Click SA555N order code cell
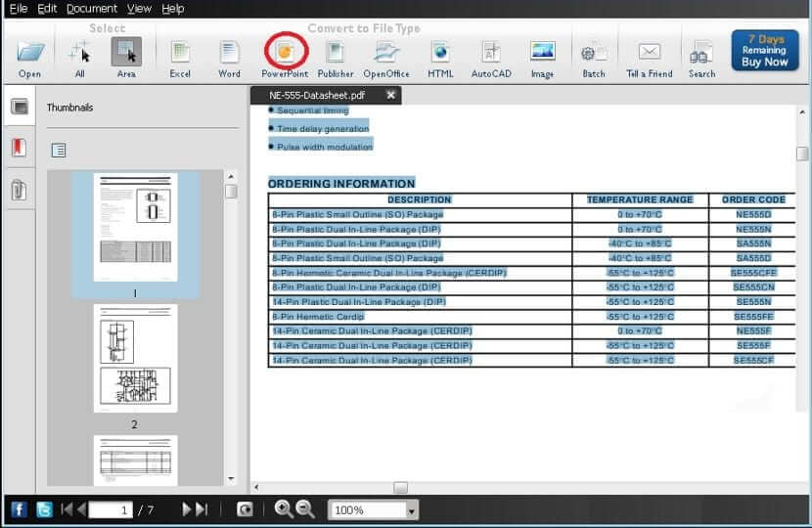812x528 pixels. tap(753, 243)
